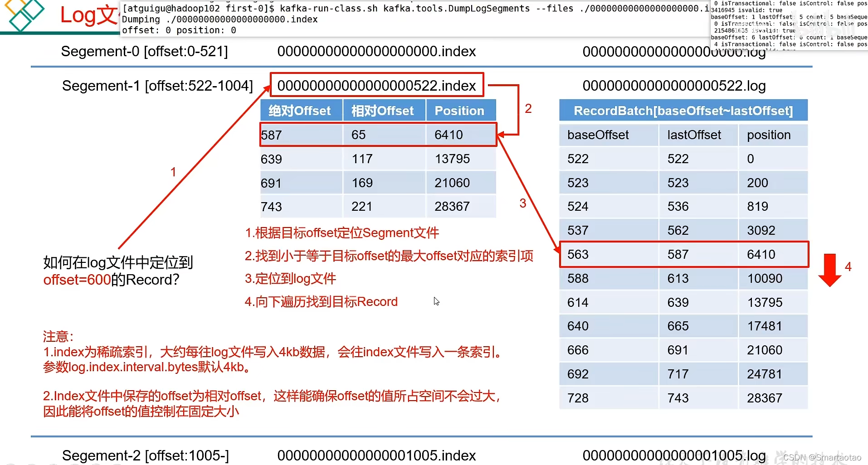Click the file name '00000000000000001005.index'
The image size is (868, 465).
(376, 455)
